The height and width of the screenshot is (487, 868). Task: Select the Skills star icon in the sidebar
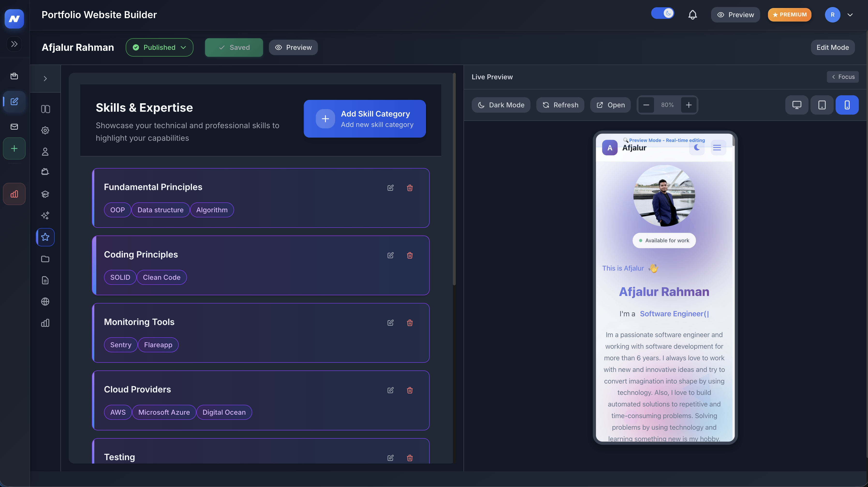(45, 237)
